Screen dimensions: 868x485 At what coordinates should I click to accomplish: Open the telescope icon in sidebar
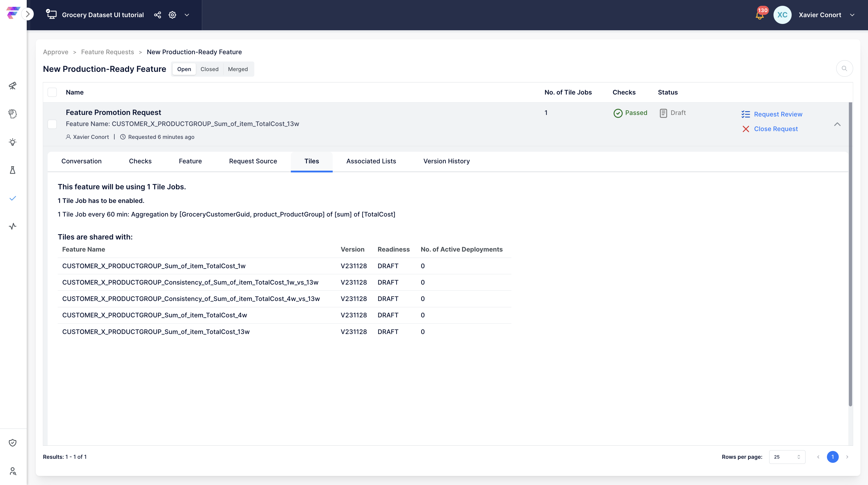[x=13, y=86]
